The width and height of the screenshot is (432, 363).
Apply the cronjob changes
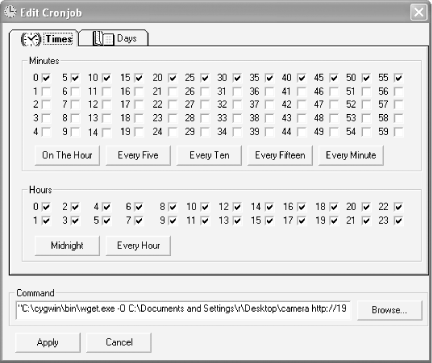(48, 342)
